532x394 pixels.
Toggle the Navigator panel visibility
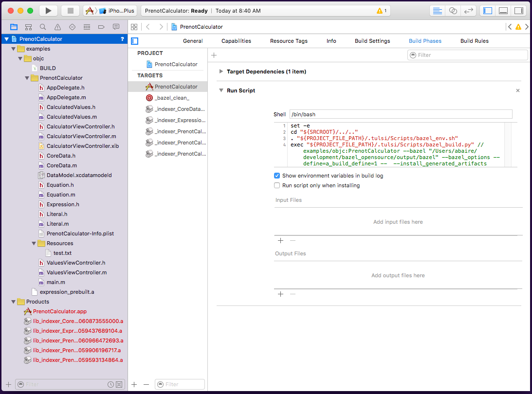(x=488, y=11)
